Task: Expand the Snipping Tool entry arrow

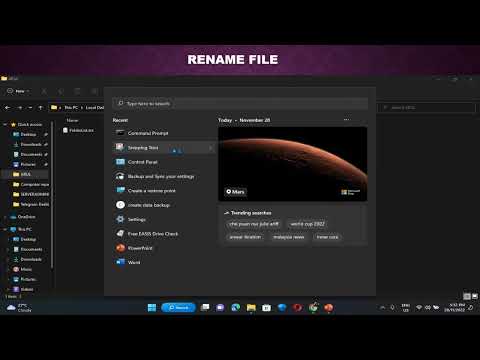Action: click(211, 148)
